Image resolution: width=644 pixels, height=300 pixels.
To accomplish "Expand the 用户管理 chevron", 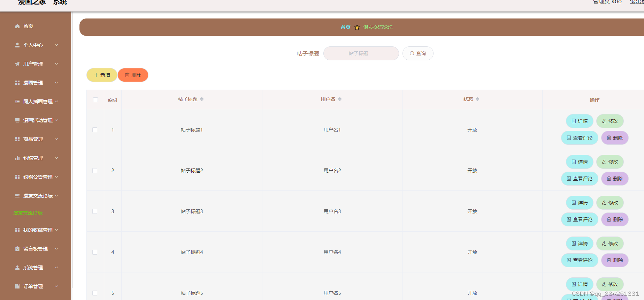I will pos(56,64).
